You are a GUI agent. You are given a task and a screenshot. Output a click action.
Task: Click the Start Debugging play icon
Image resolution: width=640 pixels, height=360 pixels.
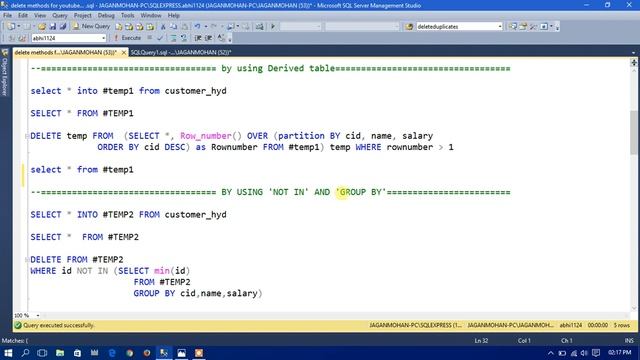click(x=273, y=27)
